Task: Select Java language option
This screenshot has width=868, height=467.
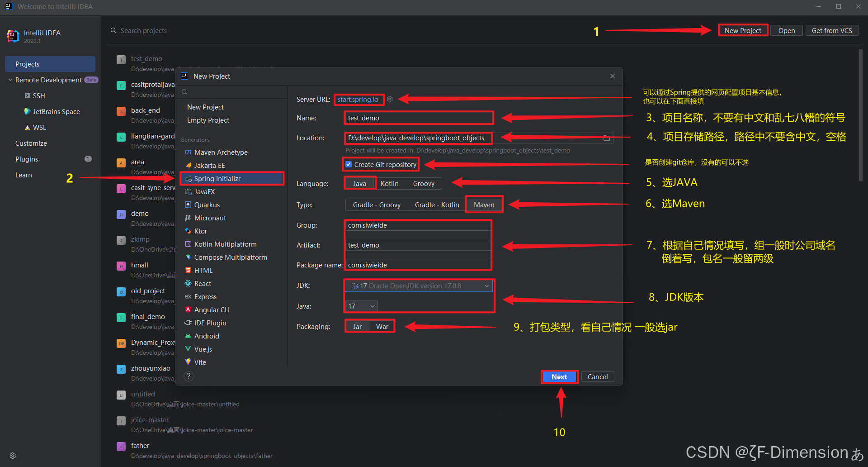Action: pos(360,183)
